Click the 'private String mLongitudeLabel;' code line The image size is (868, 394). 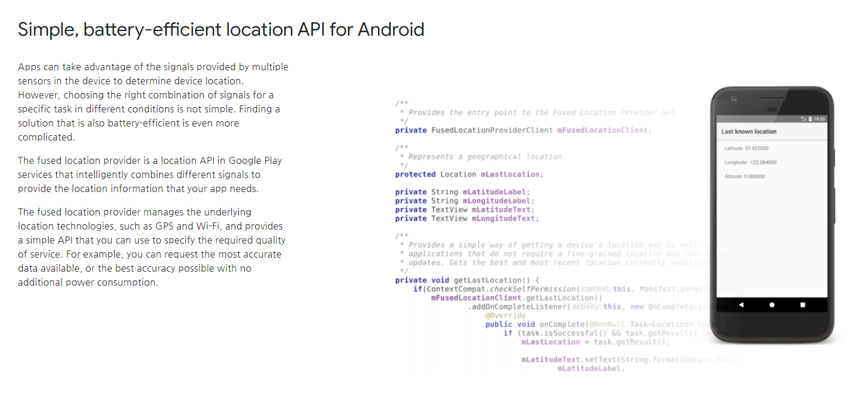pyautogui.click(x=465, y=201)
